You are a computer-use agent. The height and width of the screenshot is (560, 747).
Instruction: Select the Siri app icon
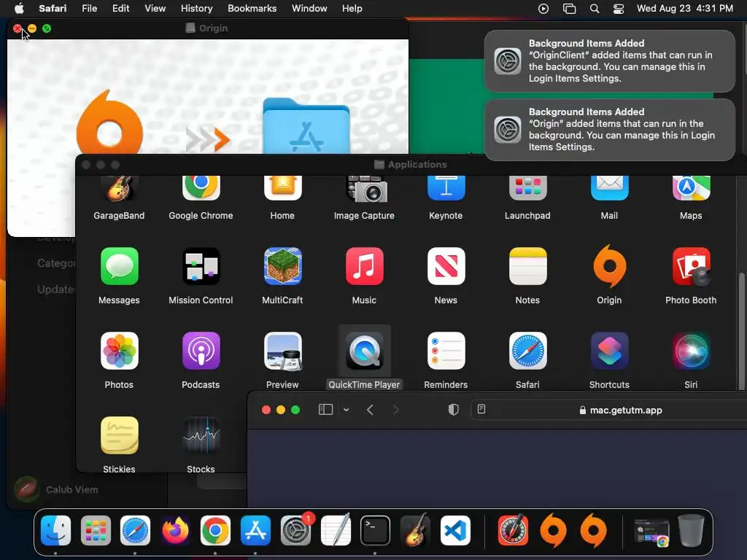[691, 351]
